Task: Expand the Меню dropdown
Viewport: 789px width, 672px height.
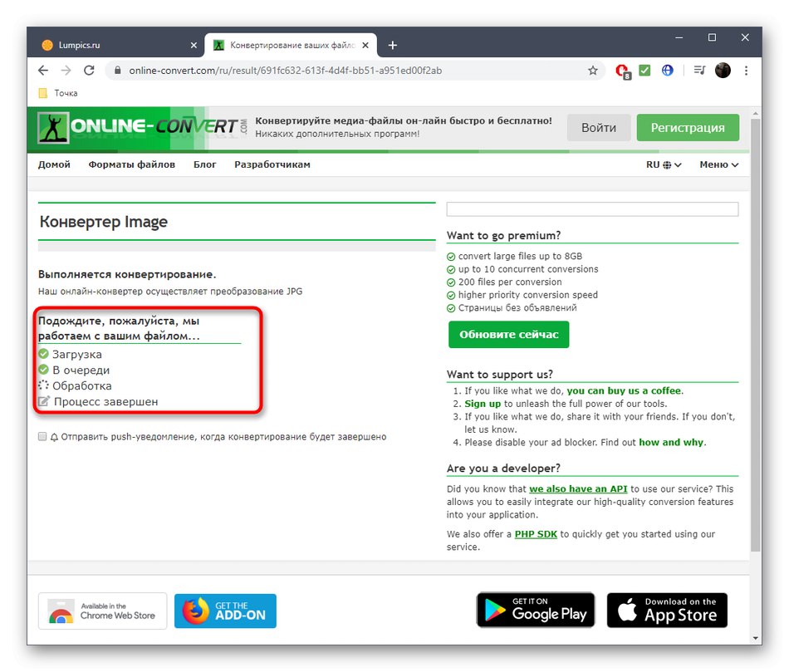Action: point(718,164)
